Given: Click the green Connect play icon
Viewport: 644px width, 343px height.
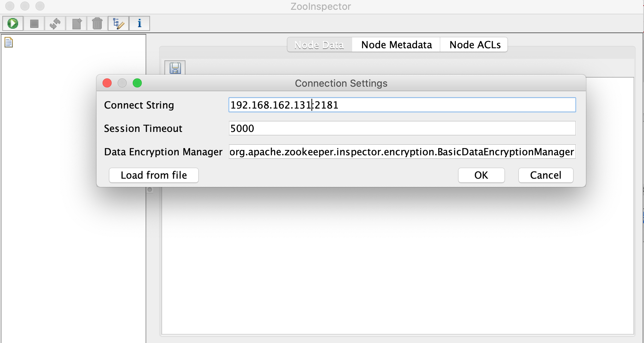Looking at the screenshot, I should [13, 23].
